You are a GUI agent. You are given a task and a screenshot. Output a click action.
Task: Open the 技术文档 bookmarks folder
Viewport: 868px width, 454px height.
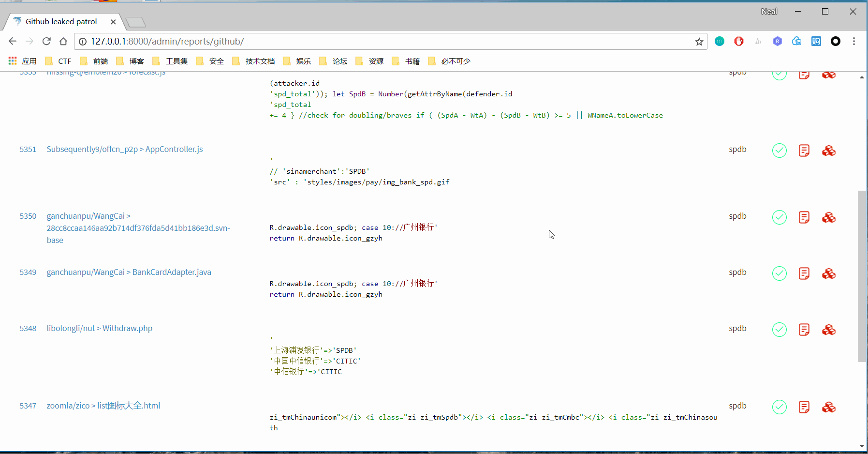pyautogui.click(x=253, y=61)
